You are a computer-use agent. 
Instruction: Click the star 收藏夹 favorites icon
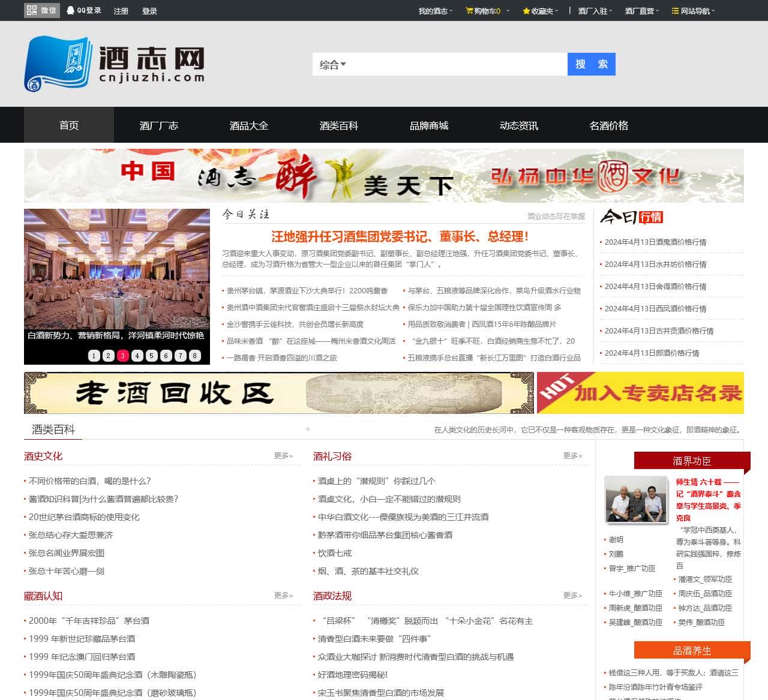coord(527,10)
